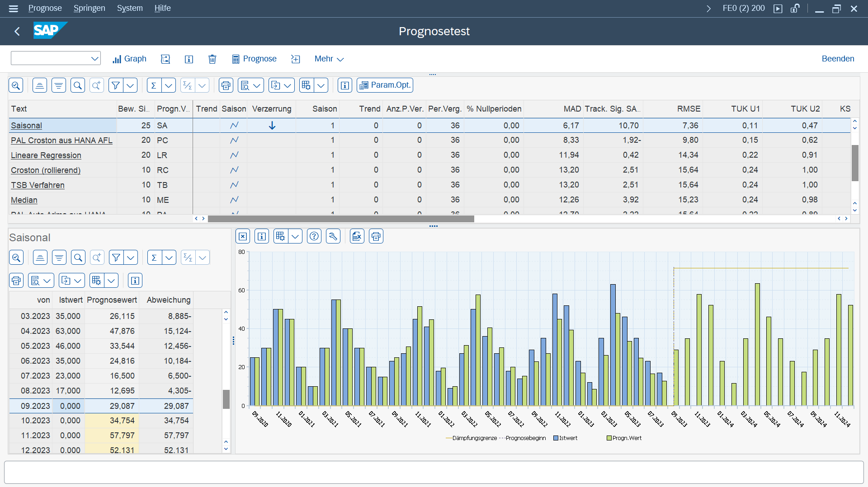This screenshot has height=487, width=868.
Task: Open the Prognose menu in the menu bar
Action: click(x=45, y=8)
